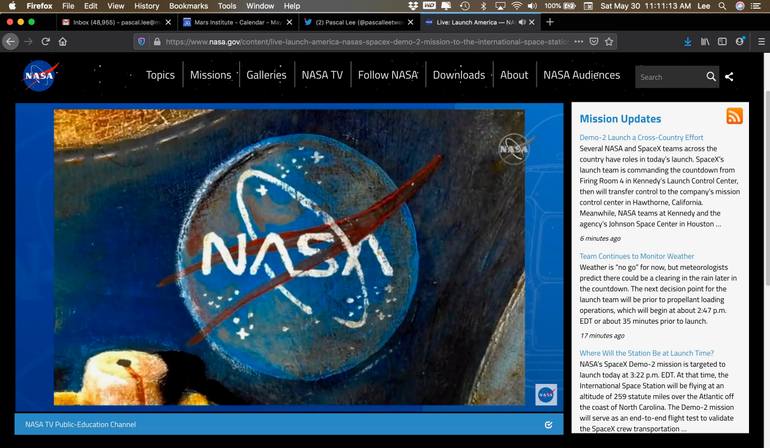Click the NASA meatball logo in header
Screen dimensions: 770x448
point(41,75)
